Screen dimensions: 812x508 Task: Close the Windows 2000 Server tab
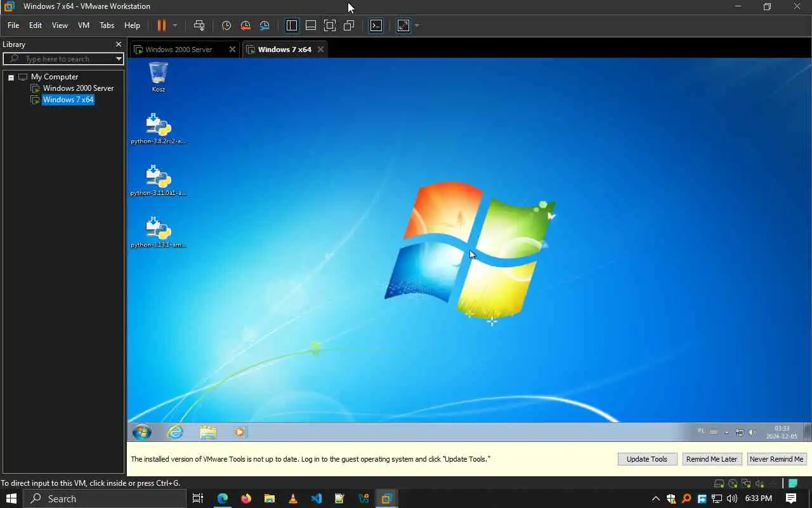[x=232, y=50]
